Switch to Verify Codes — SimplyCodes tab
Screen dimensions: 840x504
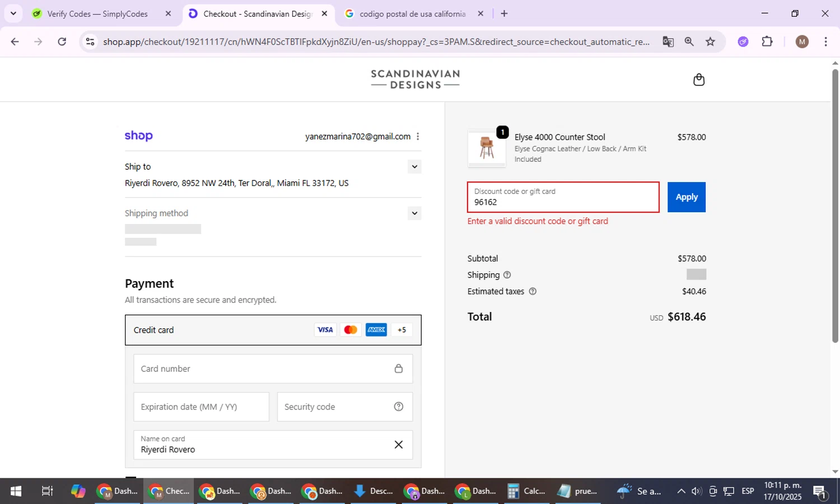click(x=97, y=14)
